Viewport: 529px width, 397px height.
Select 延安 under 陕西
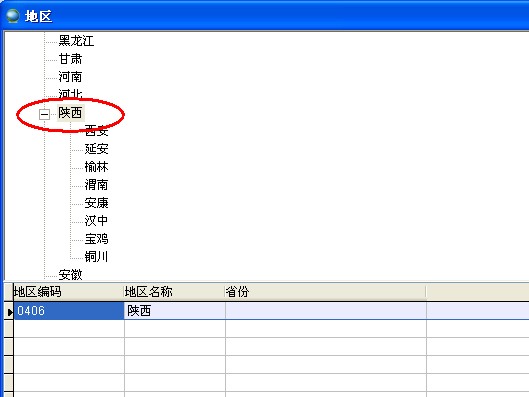click(x=96, y=149)
